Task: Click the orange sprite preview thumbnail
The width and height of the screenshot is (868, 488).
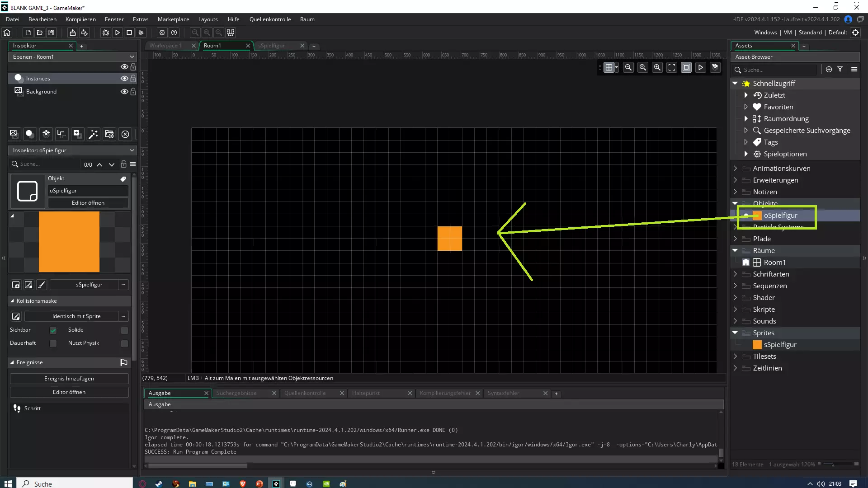Action: coord(69,242)
